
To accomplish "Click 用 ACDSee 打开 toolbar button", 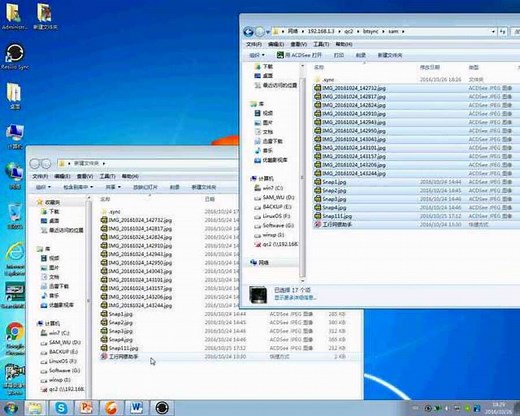I will click(x=299, y=55).
